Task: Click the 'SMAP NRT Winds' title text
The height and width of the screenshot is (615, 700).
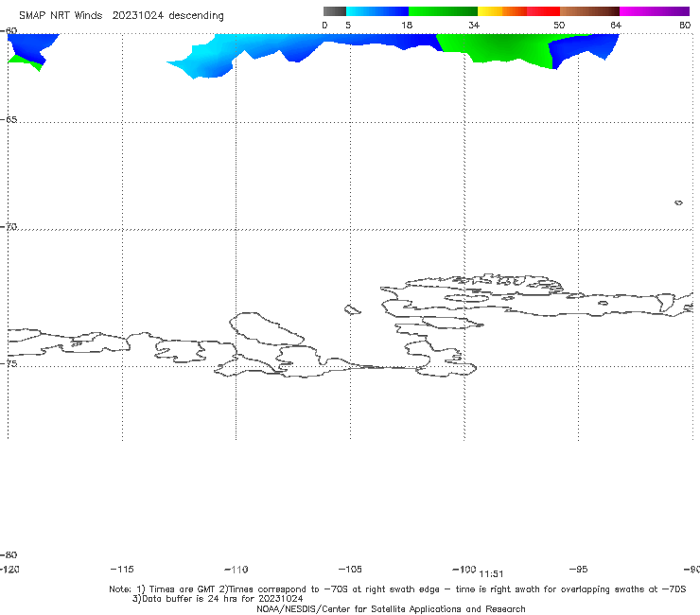Action: [x=61, y=15]
